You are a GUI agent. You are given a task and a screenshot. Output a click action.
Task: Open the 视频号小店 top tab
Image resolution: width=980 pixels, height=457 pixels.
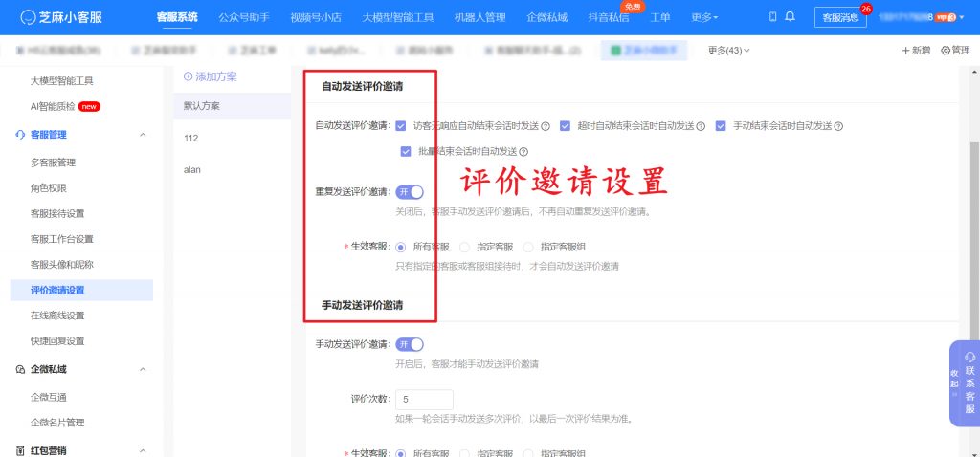point(316,17)
